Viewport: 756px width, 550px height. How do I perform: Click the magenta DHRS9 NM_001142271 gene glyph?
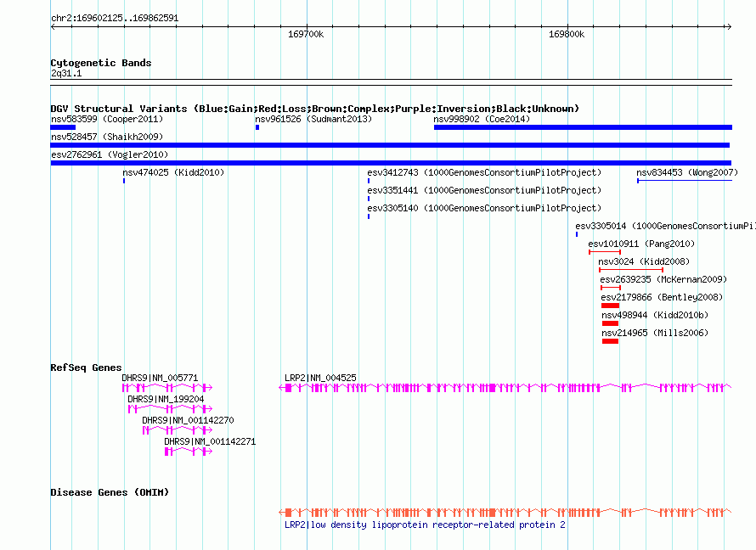coord(189,452)
